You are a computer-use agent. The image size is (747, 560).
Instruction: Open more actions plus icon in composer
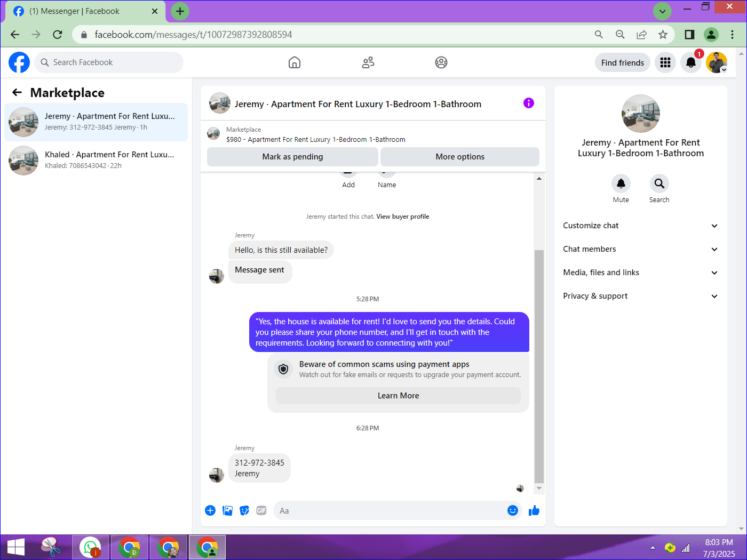coord(210,510)
